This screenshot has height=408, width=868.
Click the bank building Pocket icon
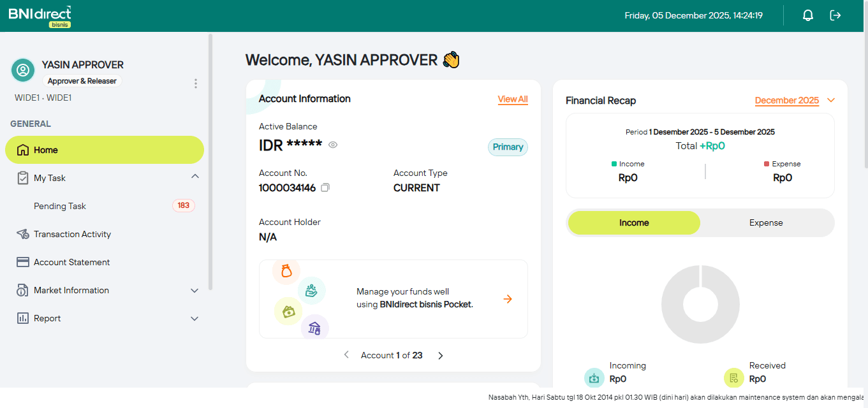coord(315,328)
